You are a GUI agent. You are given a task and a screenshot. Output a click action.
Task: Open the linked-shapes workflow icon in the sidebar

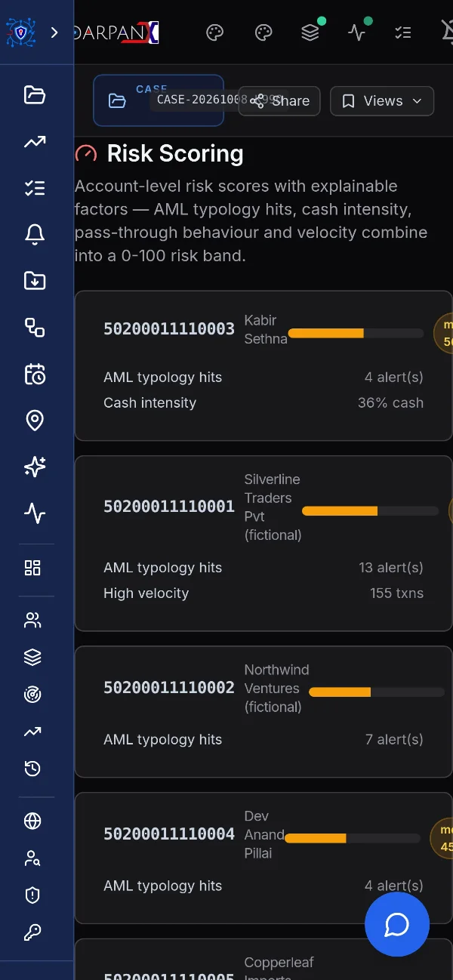coord(35,328)
